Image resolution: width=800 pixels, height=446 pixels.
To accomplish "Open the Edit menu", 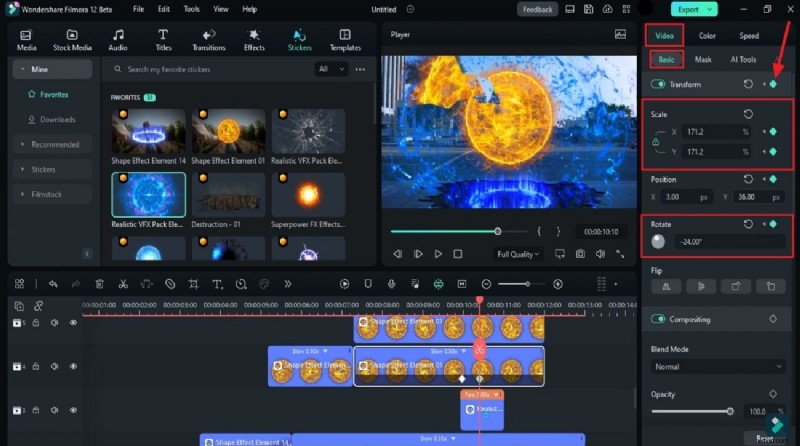I will click(164, 9).
